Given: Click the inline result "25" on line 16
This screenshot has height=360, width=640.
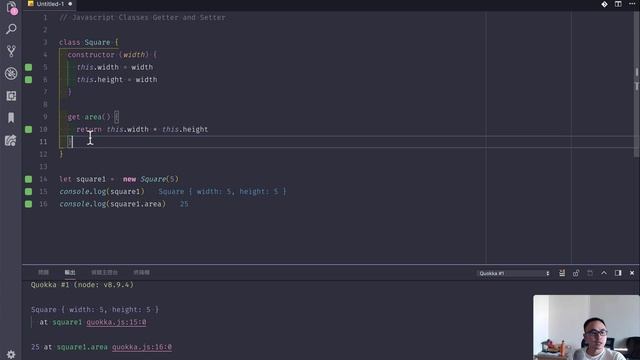Looking at the screenshot, I should (x=184, y=204).
